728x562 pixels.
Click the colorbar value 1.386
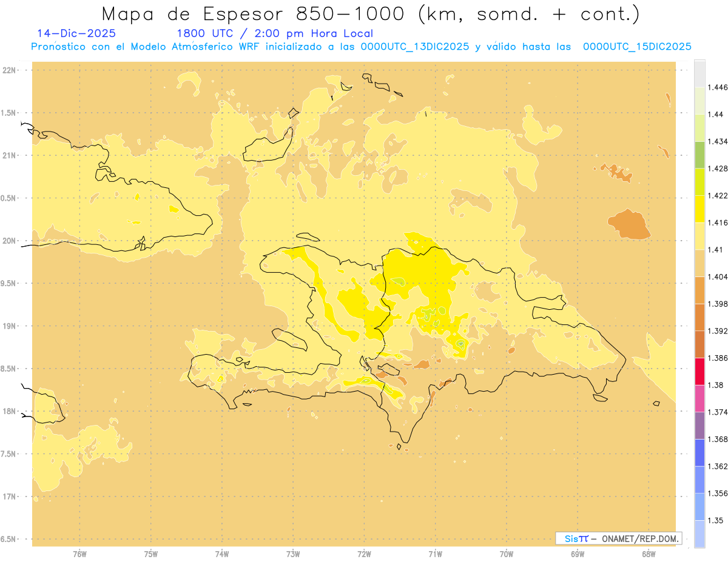(719, 358)
